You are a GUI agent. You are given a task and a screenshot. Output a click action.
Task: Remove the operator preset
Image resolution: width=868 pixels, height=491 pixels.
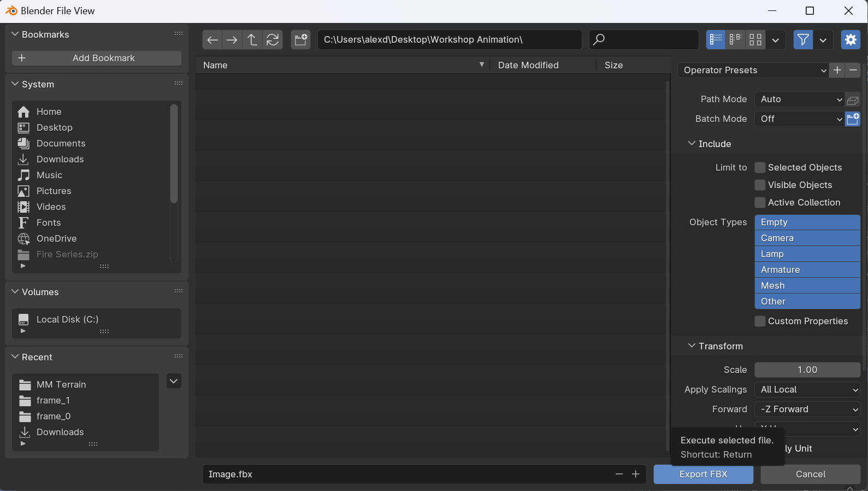(853, 70)
